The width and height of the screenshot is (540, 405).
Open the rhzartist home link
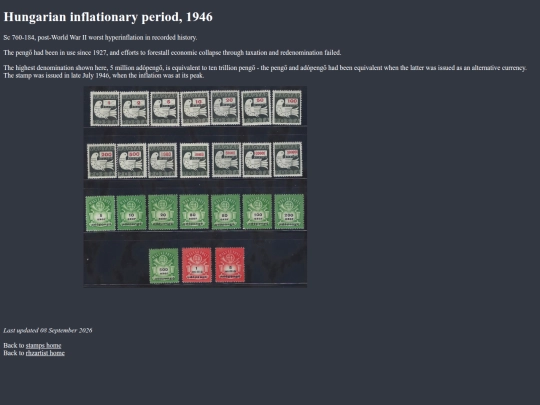(x=45, y=353)
